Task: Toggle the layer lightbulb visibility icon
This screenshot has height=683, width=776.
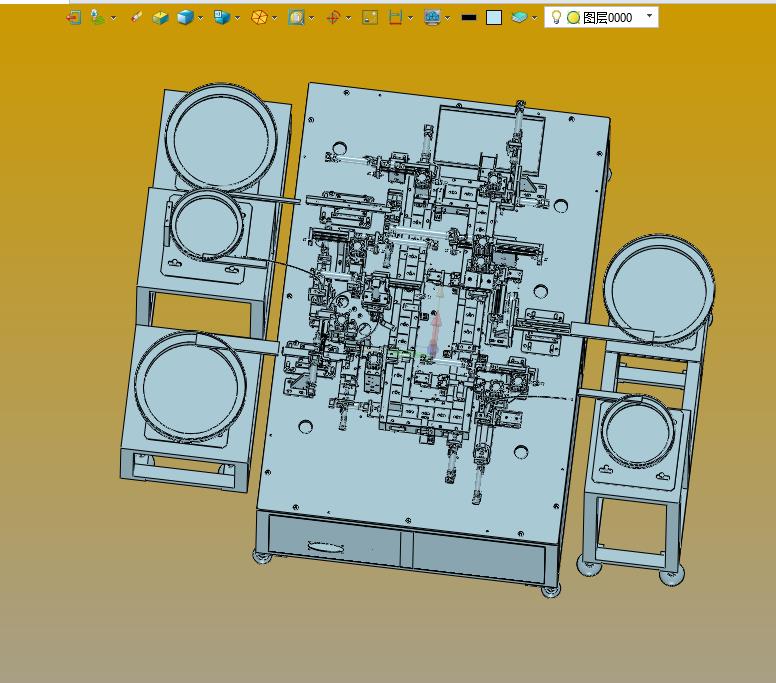Action: [x=556, y=17]
